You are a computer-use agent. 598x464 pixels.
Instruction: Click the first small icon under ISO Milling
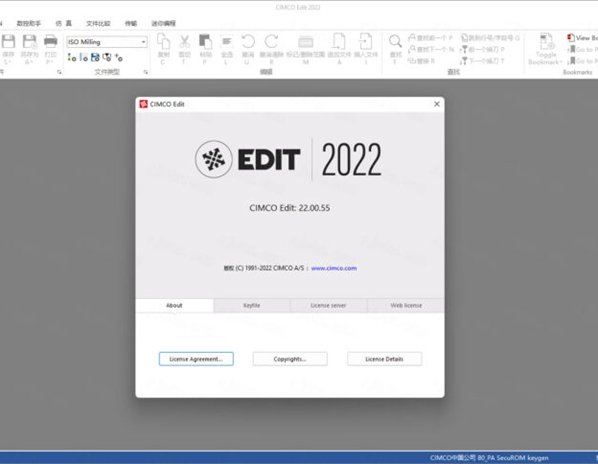pos(72,58)
